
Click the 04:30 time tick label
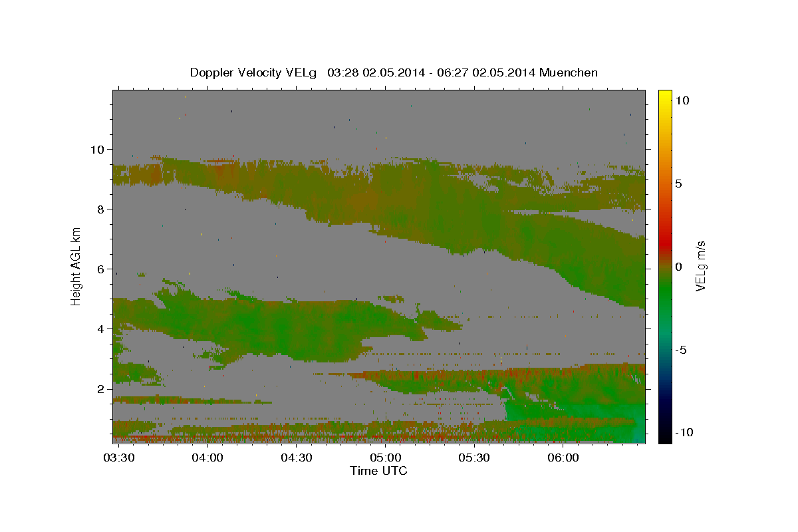[296, 458]
